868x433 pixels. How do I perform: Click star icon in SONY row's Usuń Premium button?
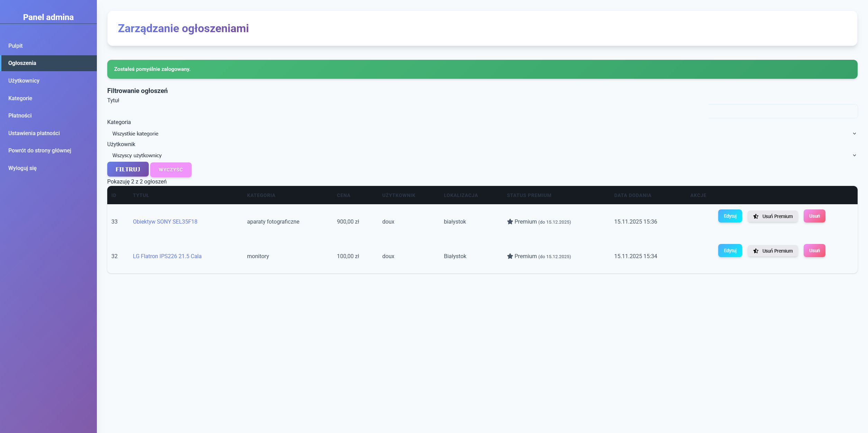click(756, 216)
